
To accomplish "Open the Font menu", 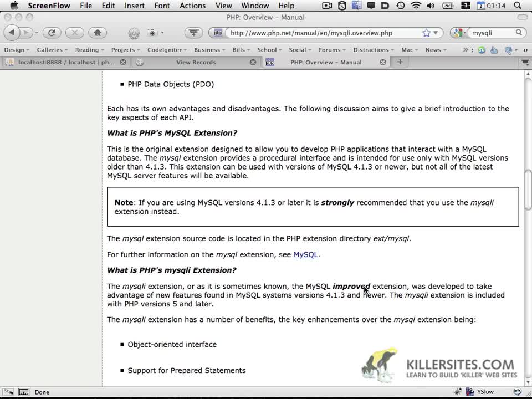I will [x=162, y=6].
